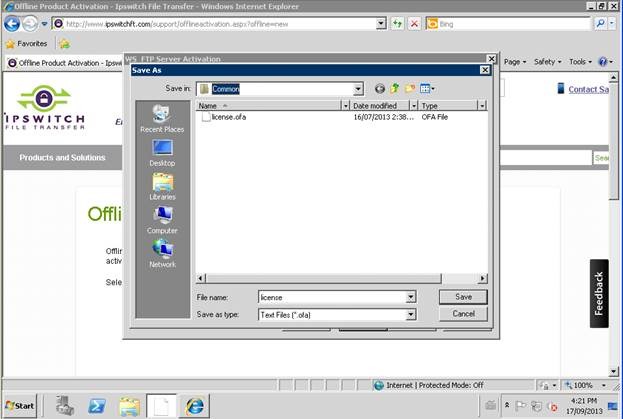Image resolution: width=623 pixels, height=419 pixels.
Task: Click the Cancel button in Save As
Action: click(463, 314)
